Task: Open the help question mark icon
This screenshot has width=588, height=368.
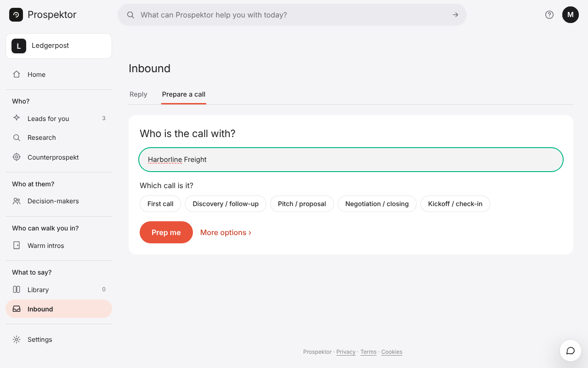Action: (549, 15)
